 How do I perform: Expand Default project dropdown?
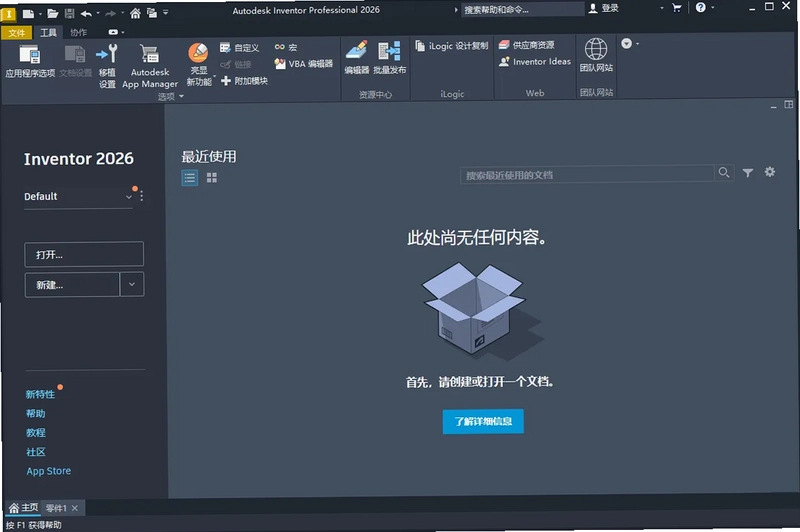tap(129, 196)
